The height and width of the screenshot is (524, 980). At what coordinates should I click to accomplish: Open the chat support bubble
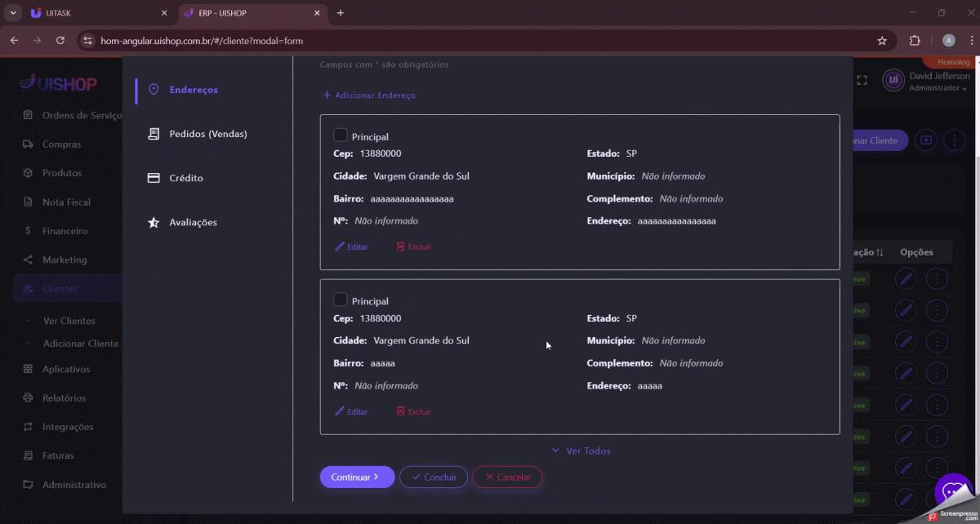pos(951,492)
